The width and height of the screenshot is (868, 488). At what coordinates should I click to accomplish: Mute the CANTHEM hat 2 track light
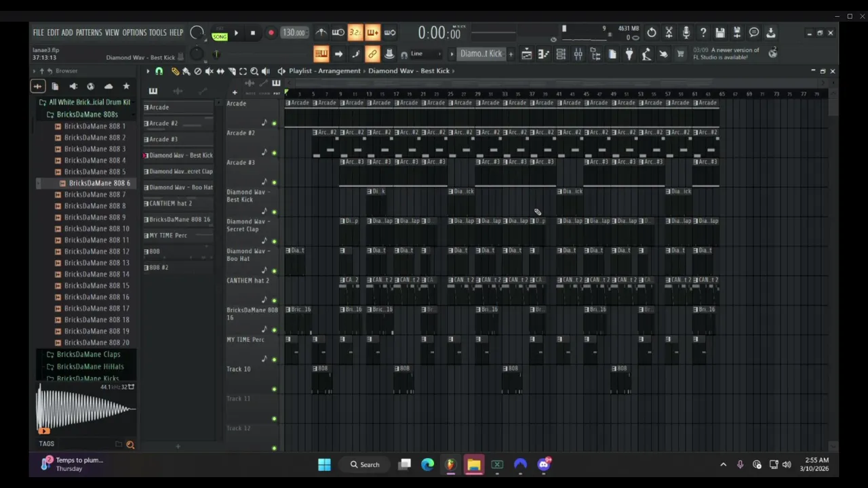point(274,300)
